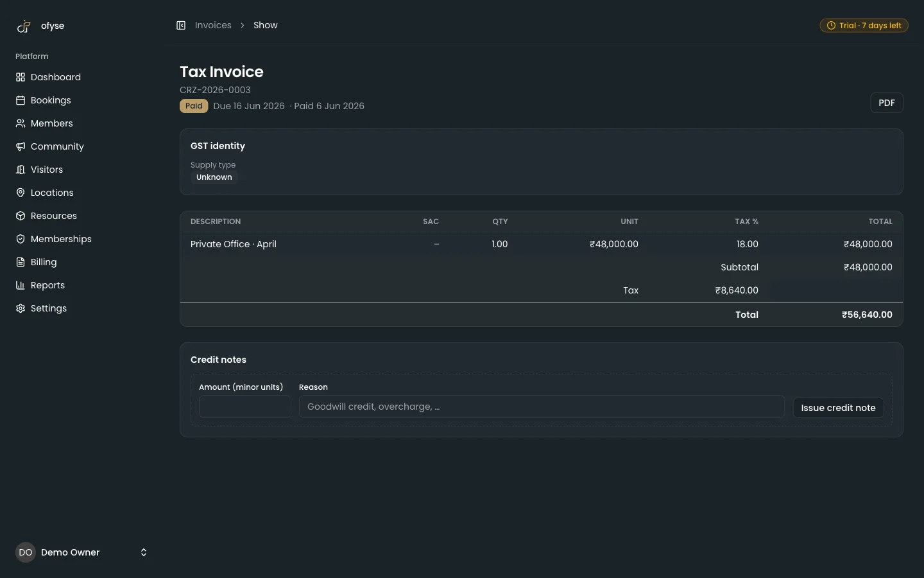
Task: Click the GST identity heading
Action: [218, 146]
